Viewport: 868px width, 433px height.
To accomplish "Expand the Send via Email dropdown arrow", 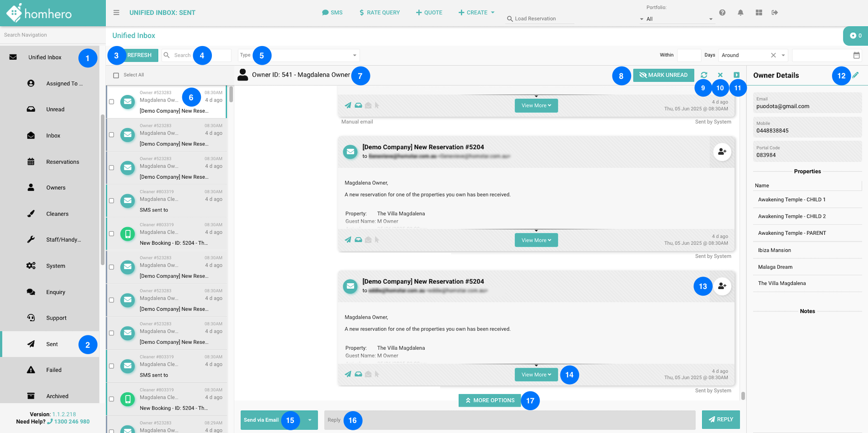I will 310,420.
